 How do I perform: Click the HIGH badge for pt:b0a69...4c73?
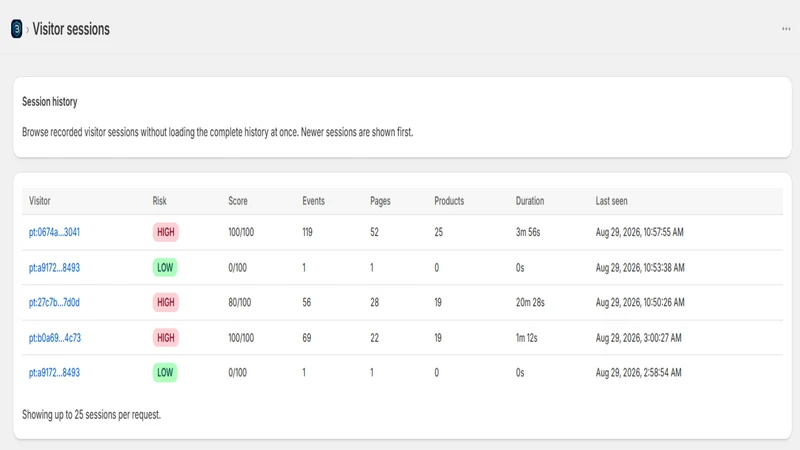click(165, 338)
